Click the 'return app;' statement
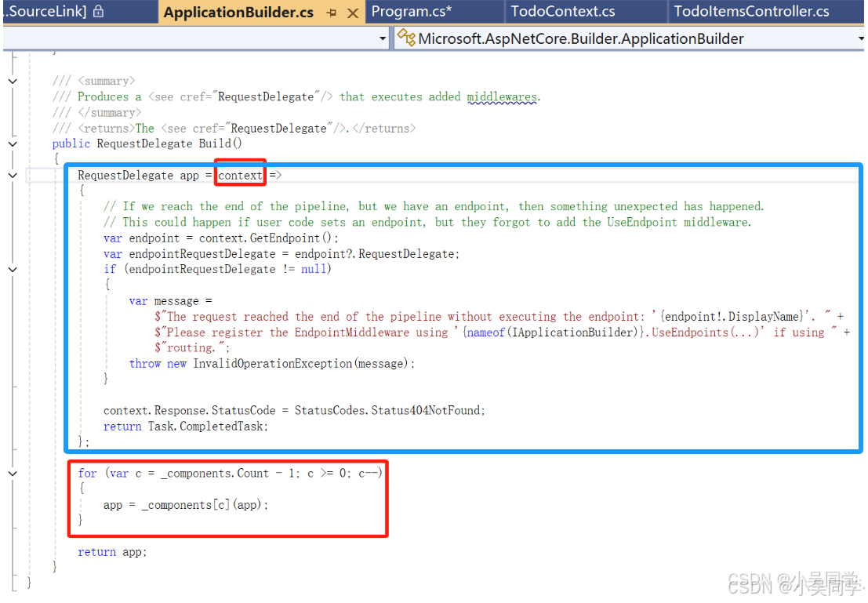Screen dimensions: 868x603 [x=112, y=552]
